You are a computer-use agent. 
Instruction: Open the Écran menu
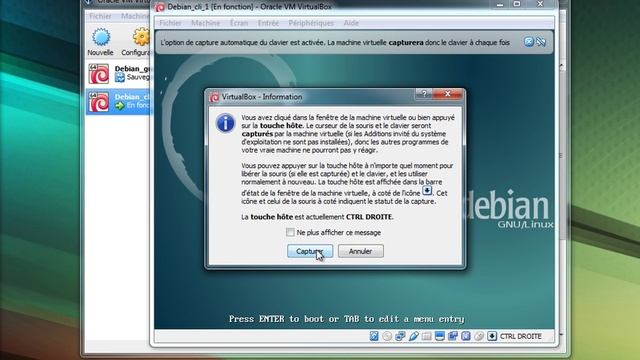[x=239, y=23]
